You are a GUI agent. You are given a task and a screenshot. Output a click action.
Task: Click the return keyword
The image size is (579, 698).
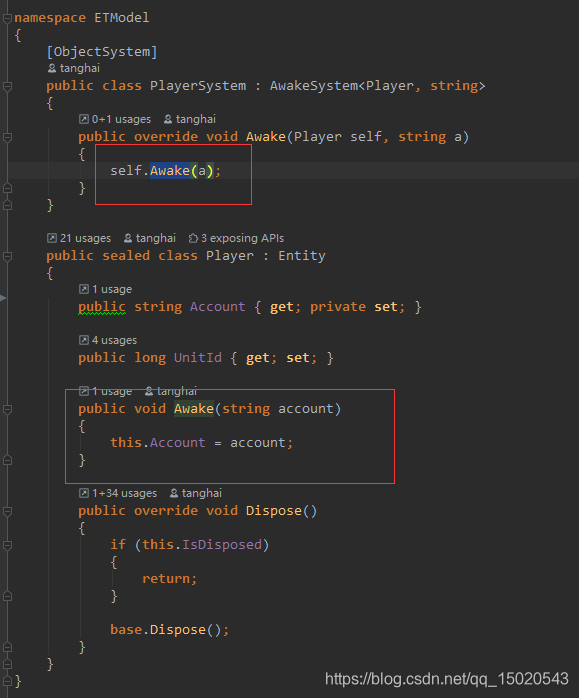166,579
